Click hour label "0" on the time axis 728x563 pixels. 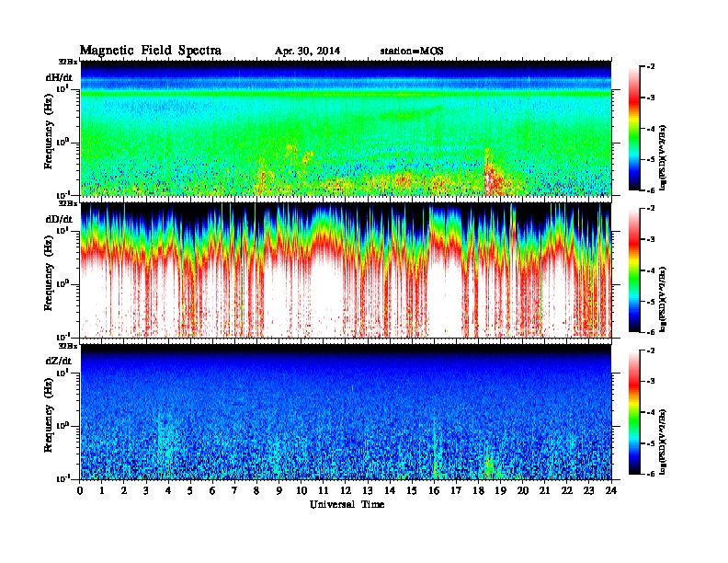[80, 490]
